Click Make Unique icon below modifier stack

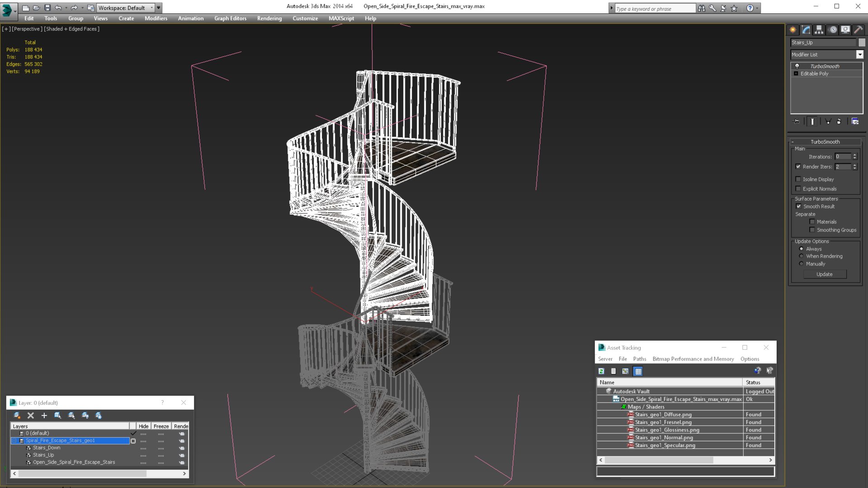828,121
